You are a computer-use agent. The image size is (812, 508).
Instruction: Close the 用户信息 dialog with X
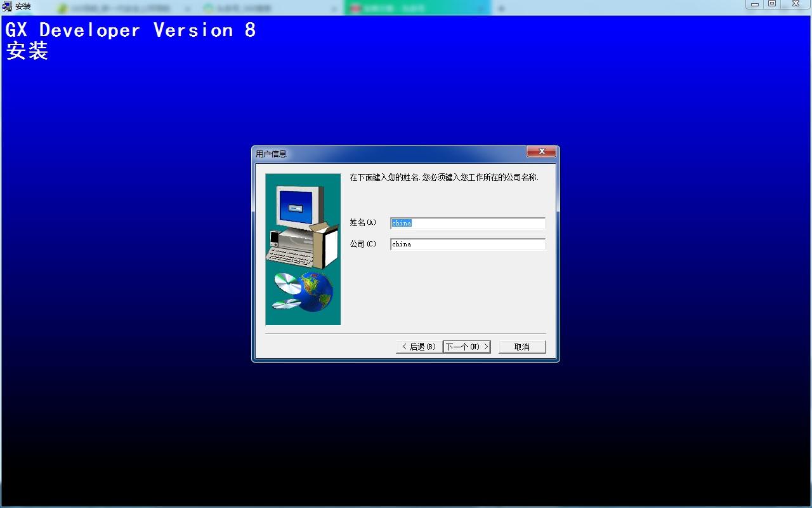(x=541, y=152)
